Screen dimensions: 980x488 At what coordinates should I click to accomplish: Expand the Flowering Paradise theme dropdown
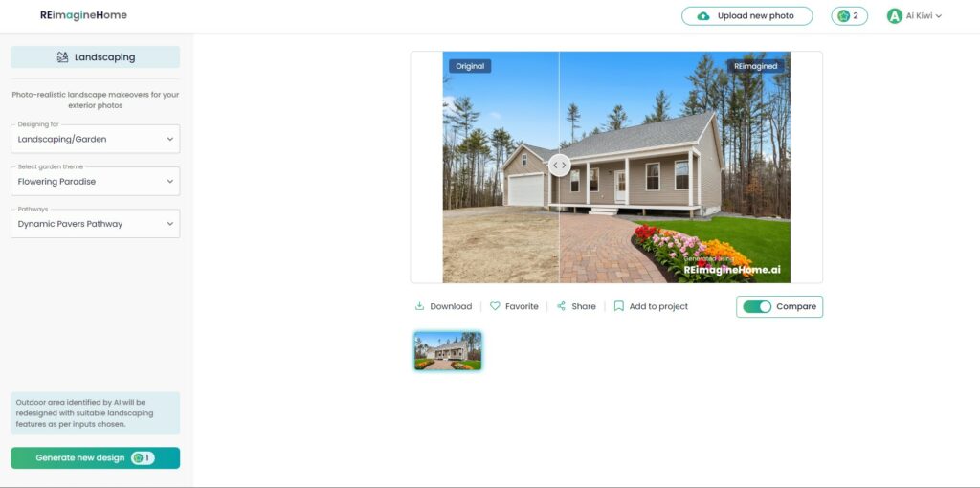point(95,182)
